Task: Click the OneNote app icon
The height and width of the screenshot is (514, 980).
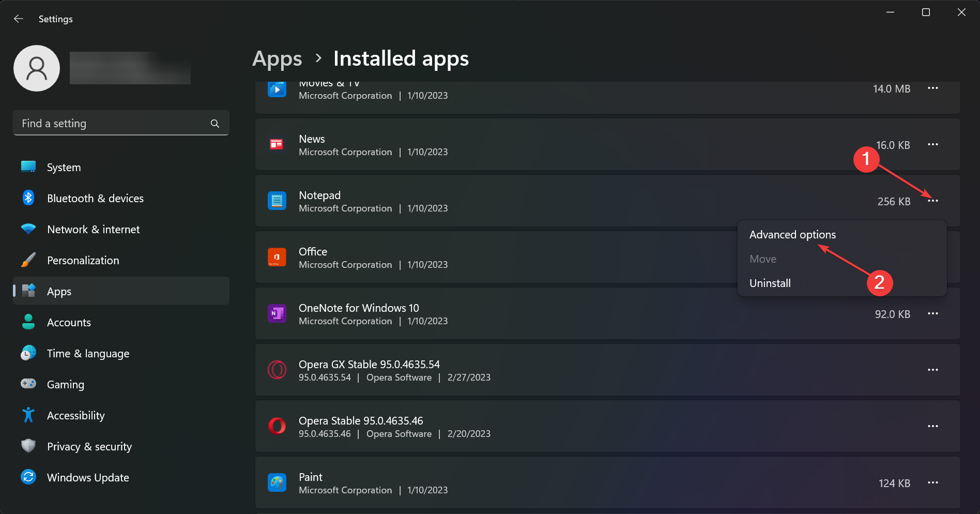Action: point(277,313)
